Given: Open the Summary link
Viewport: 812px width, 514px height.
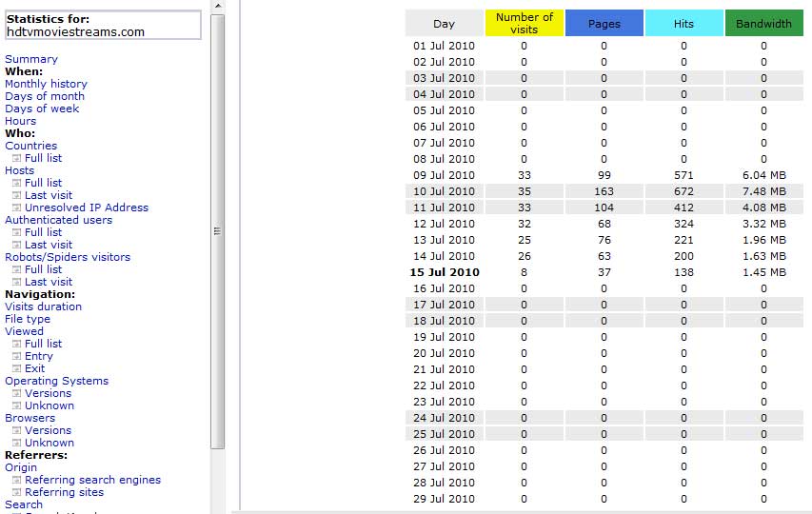Looking at the screenshot, I should [x=31, y=59].
